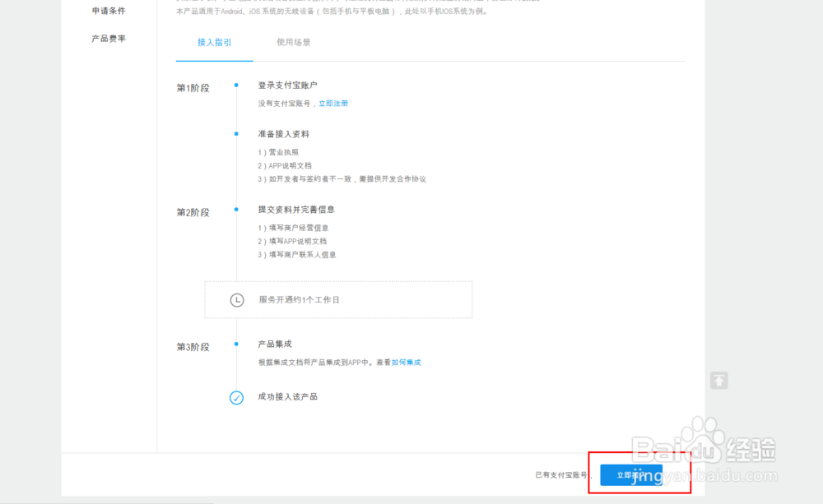823x504 pixels.
Task: Click the clock icon beside 服务开通约1个工作日
Action: pyautogui.click(x=236, y=299)
